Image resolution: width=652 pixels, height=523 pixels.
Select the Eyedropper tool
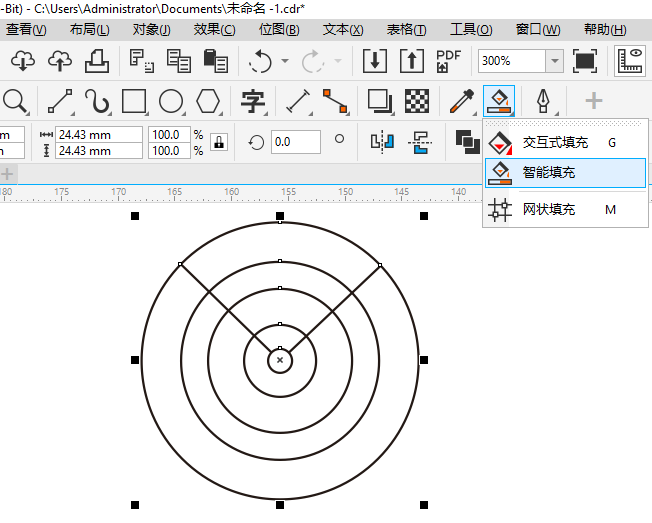(x=461, y=101)
